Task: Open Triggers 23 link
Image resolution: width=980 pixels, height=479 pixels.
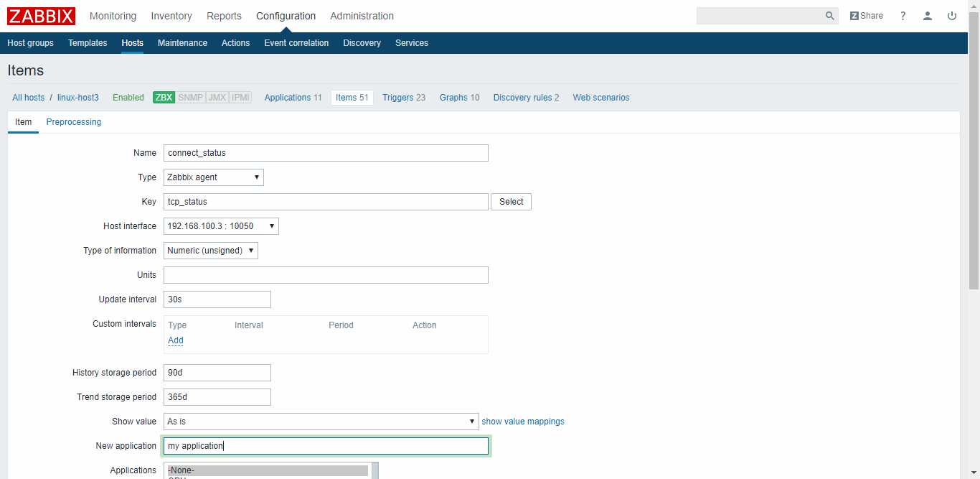Action: coord(404,98)
